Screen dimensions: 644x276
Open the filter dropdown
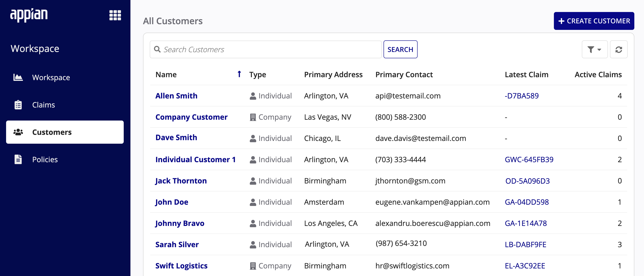[594, 49]
